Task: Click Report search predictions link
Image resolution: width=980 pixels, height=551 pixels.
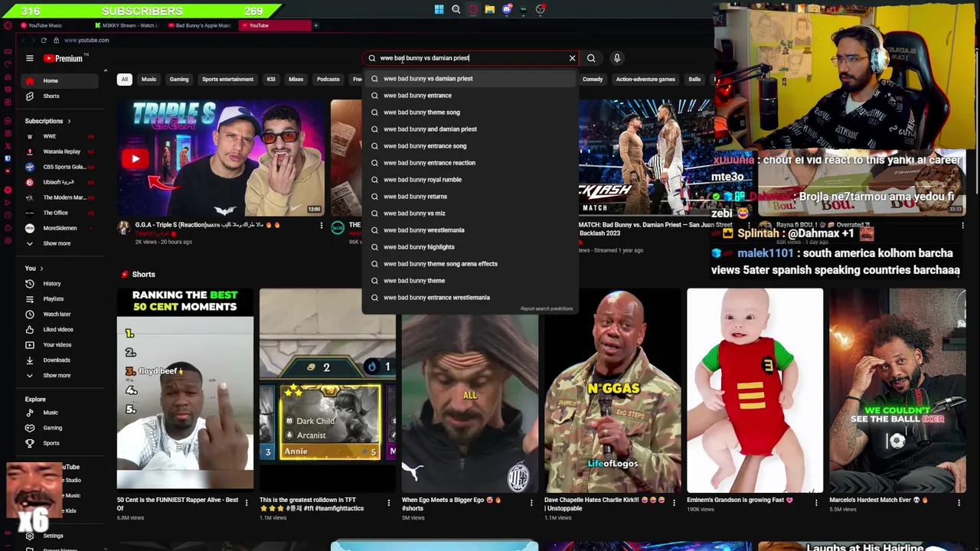Action: (547, 309)
